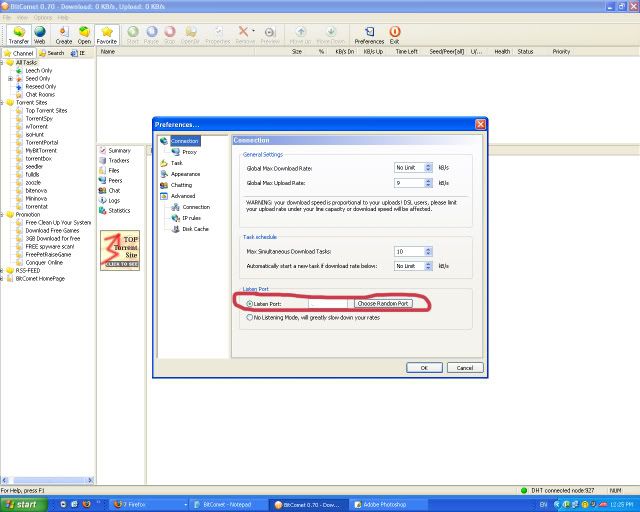The width and height of the screenshot is (640, 512).
Task: Click the Global Max Download Rate stepper
Action: point(428,168)
